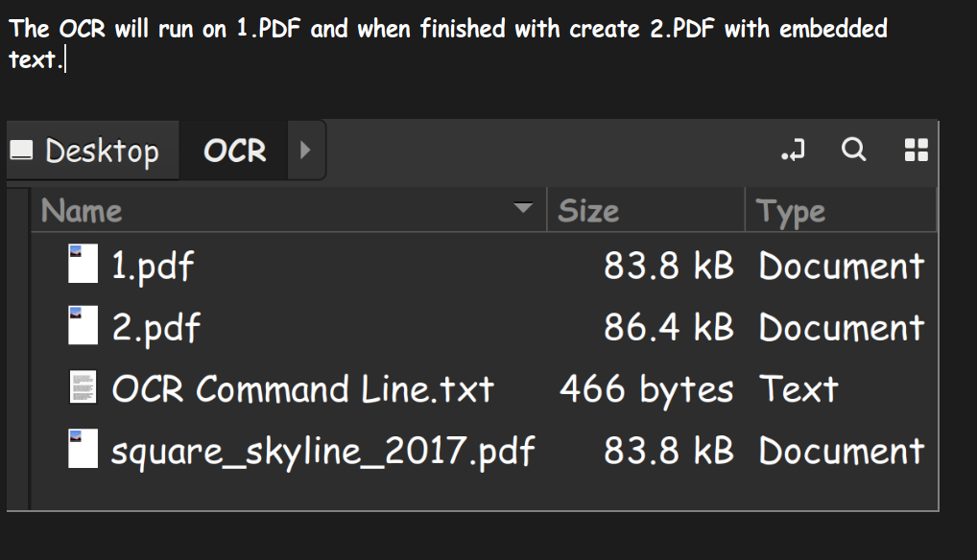Select square_skyline_2017.pdf file name

[322, 450]
